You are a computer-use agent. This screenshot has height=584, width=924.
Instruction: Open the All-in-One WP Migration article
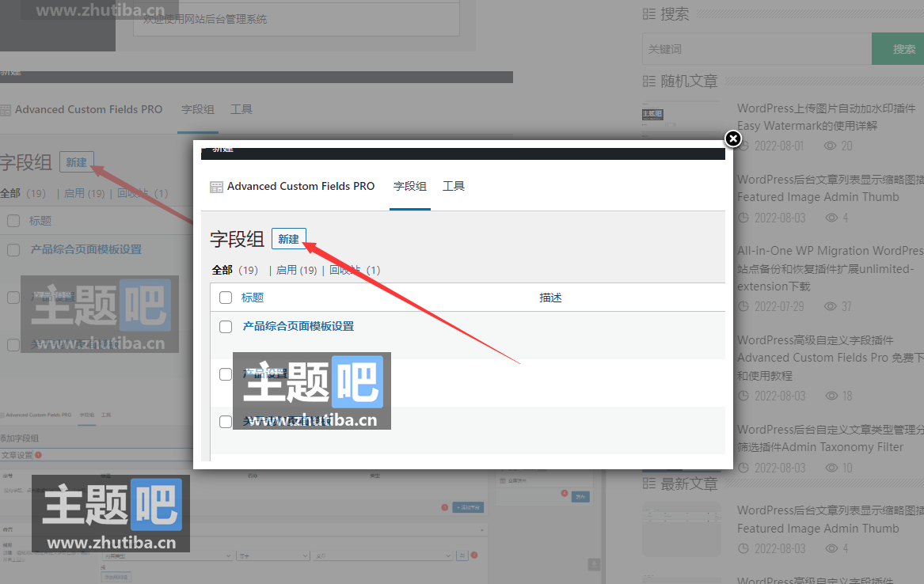coord(830,268)
